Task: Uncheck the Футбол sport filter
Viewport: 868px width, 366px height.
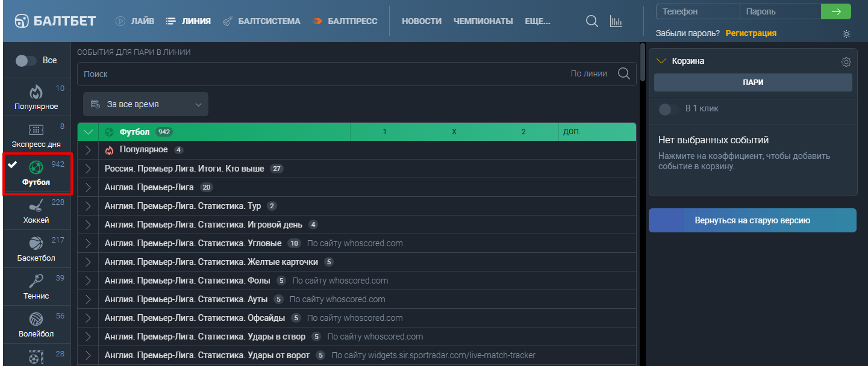Action: point(36,173)
